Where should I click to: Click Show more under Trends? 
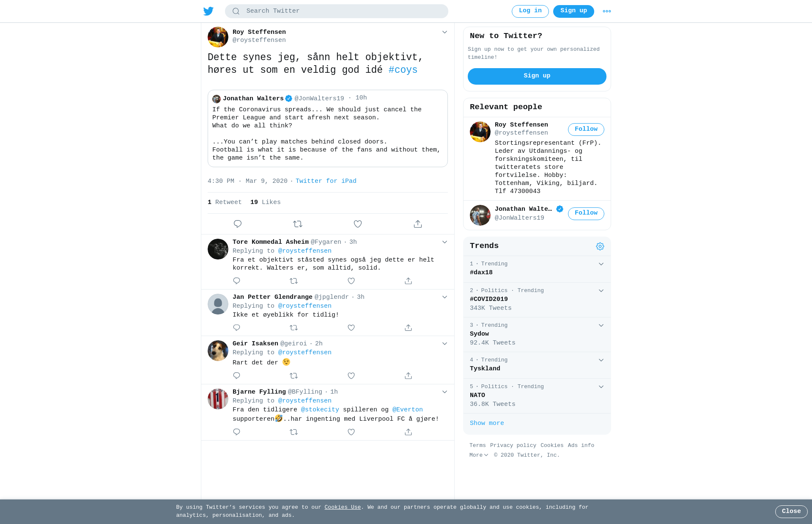(x=487, y=423)
